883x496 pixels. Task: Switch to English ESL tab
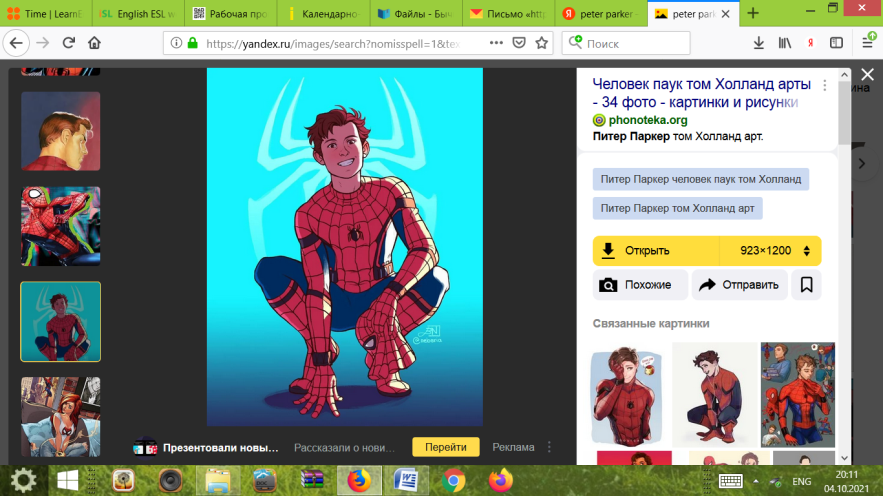click(138, 14)
